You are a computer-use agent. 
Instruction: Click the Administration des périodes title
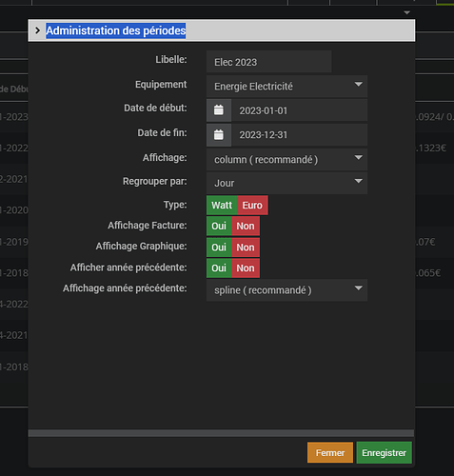pos(116,30)
